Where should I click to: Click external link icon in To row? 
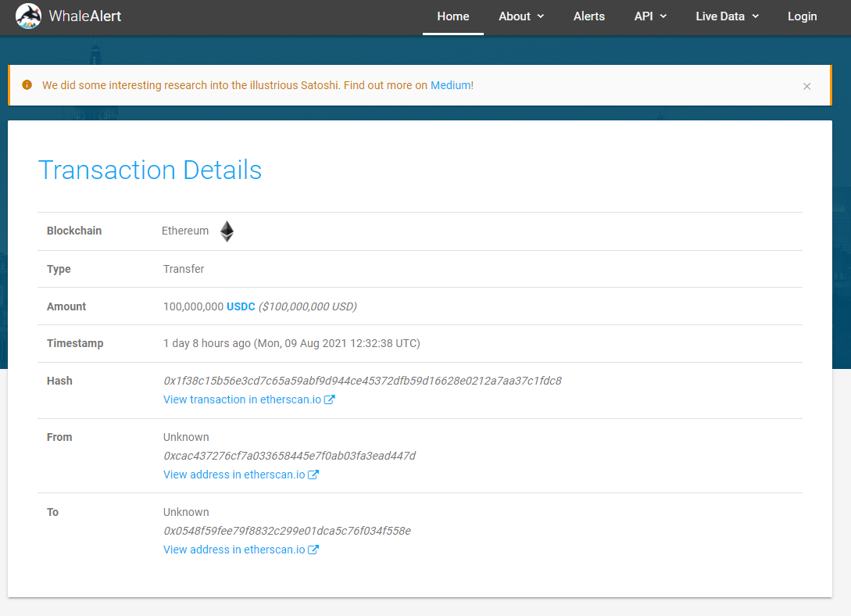(313, 550)
